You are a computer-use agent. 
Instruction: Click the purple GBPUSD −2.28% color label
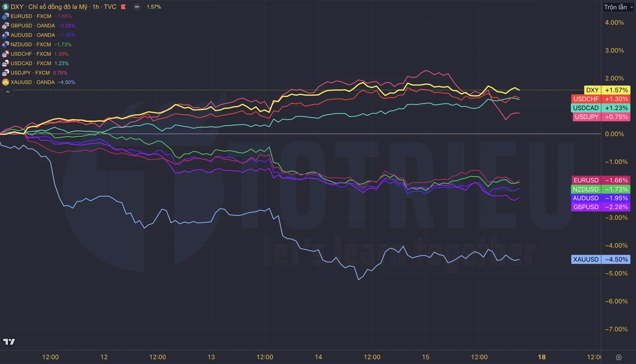click(600, 207)
